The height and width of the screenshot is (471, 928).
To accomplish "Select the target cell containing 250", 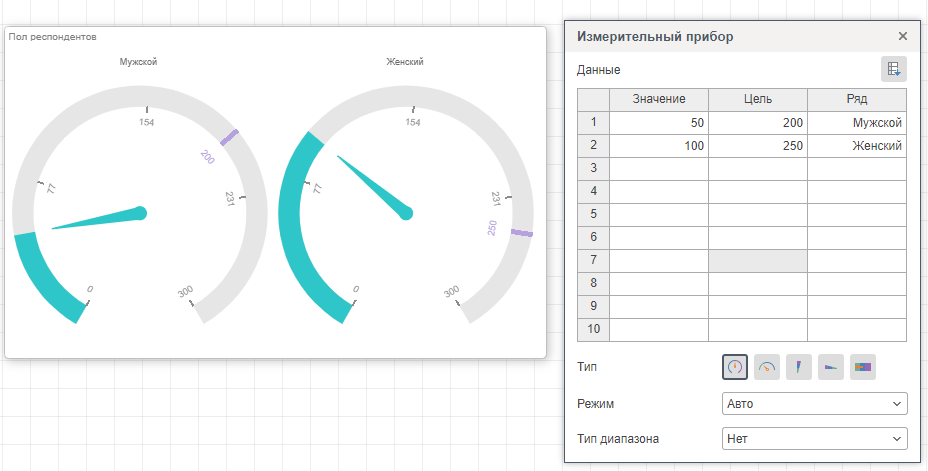I will click(757, 146).
